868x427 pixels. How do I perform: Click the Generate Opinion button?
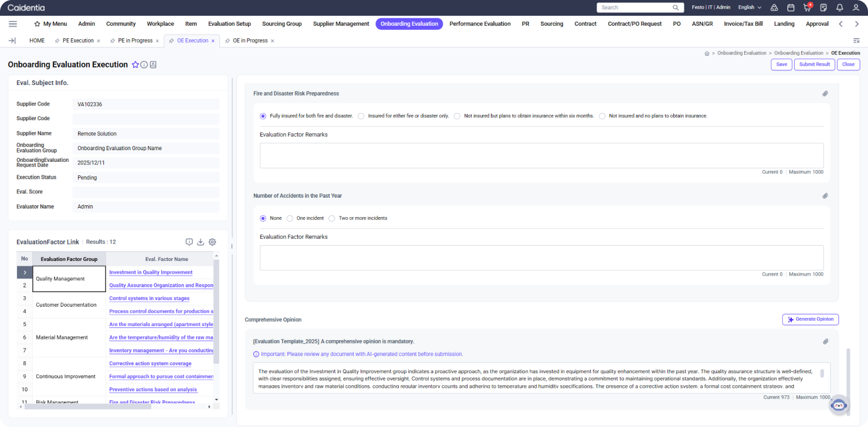pos(810,319)
